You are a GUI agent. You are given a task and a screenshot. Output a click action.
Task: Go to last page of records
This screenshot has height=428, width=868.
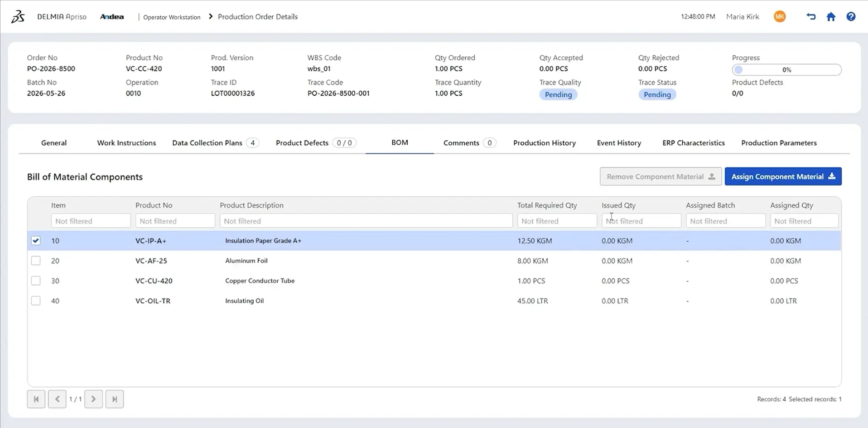tap(115, 399)
